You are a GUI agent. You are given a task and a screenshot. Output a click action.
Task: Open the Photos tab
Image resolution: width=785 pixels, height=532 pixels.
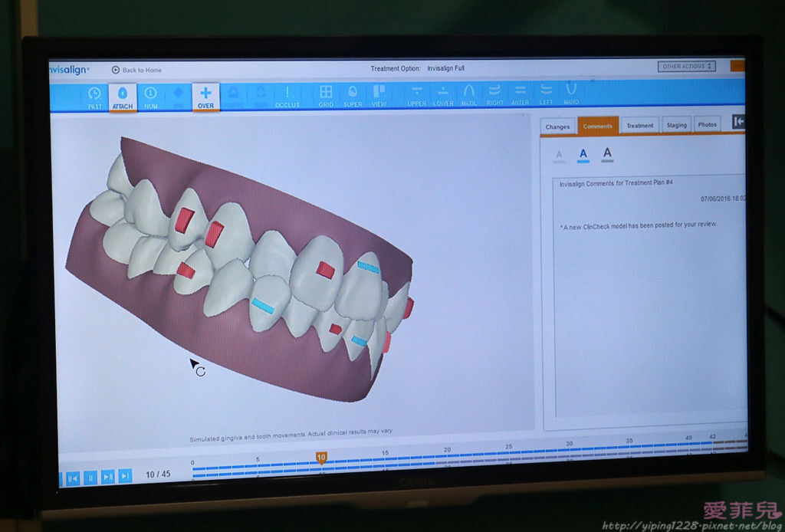[707, 124]
